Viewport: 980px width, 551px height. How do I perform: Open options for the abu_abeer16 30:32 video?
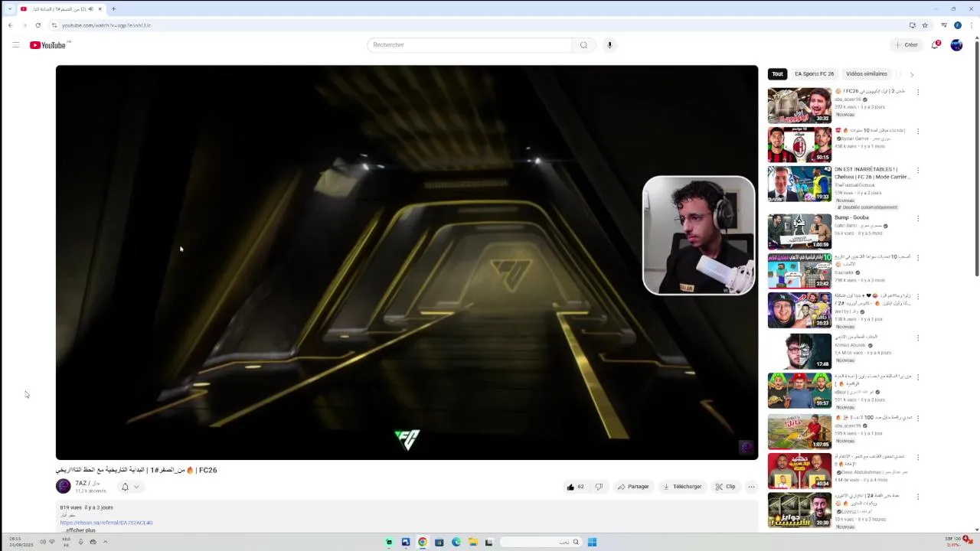coord(918,92)
